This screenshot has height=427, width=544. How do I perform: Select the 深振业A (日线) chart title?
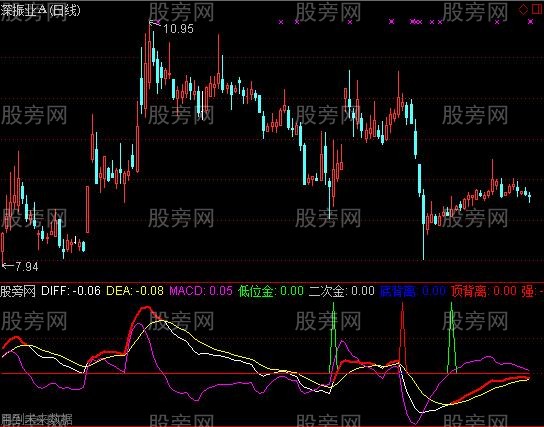(x=40, y=10)
